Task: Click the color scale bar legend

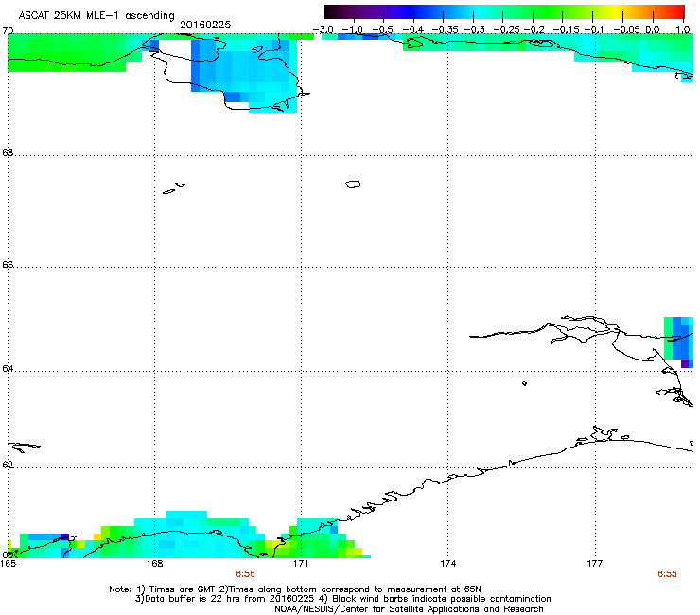Action: click(x=504, y=12)
